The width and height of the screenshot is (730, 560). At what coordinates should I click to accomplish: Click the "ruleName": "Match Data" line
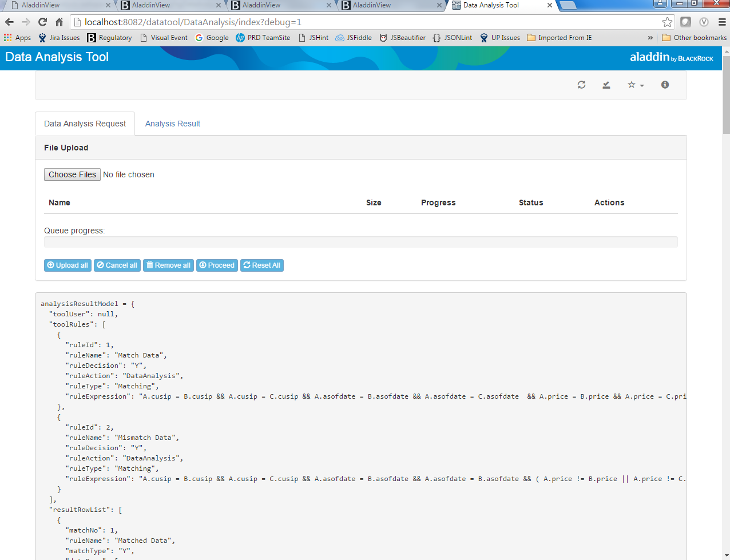116,355
